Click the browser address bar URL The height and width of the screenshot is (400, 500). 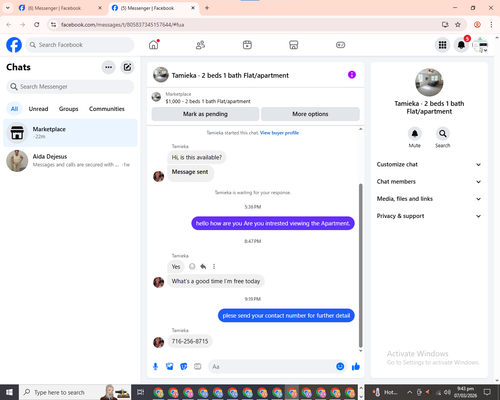pyautogui.click(x=123, y=25)
